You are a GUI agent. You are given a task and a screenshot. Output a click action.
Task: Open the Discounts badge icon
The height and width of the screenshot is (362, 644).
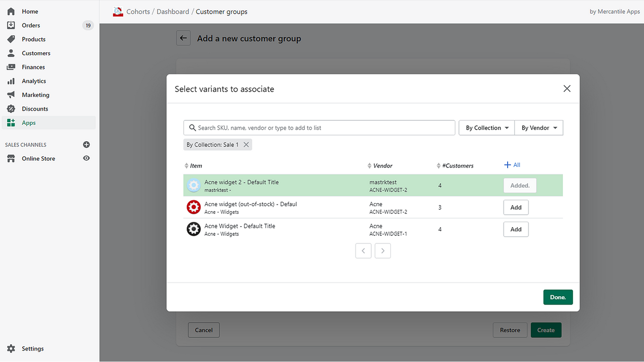11,109
